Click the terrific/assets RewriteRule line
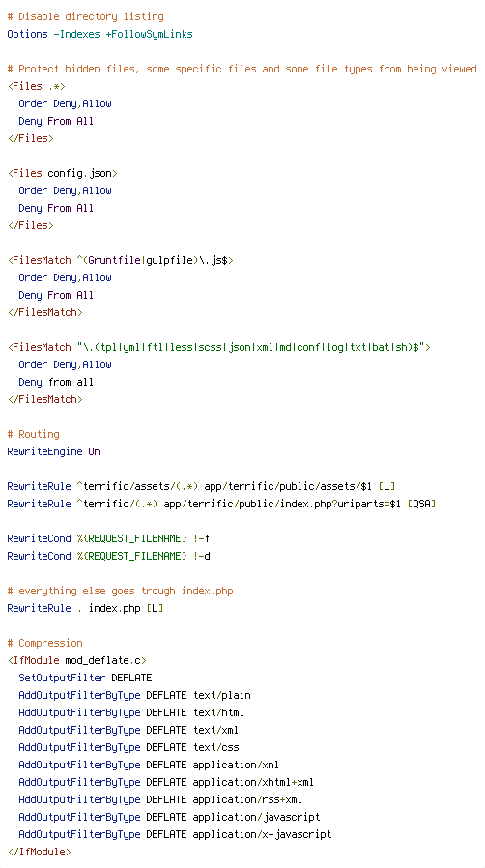This screenshot has height=868, width=485. tap(201, 486)
